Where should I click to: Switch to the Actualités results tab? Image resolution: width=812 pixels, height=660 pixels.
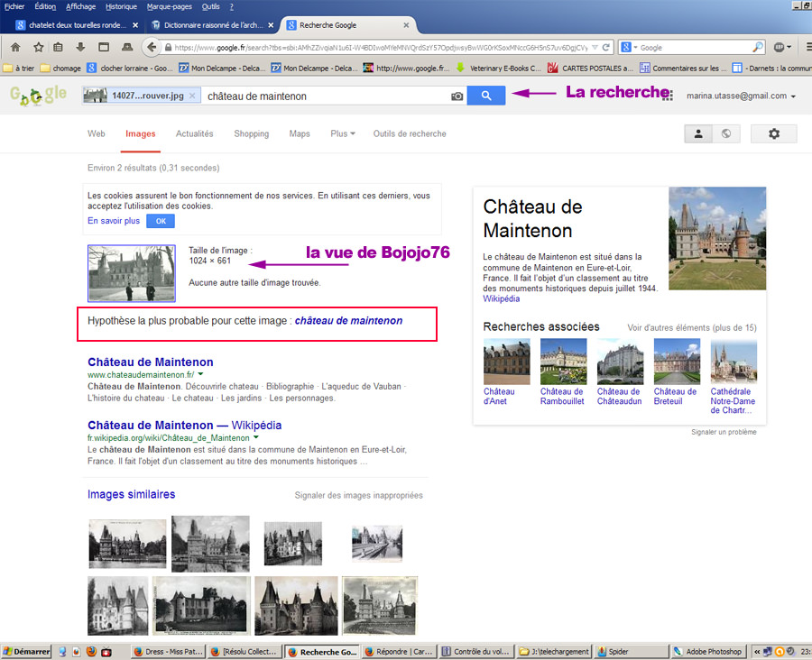pyautogui.click(x=194, y=133)
